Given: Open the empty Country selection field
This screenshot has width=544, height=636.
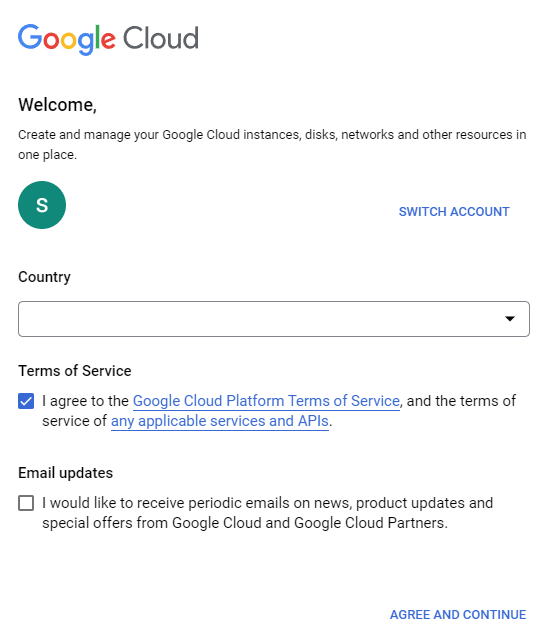Looking at the screenshot, I should pos(274,319).
